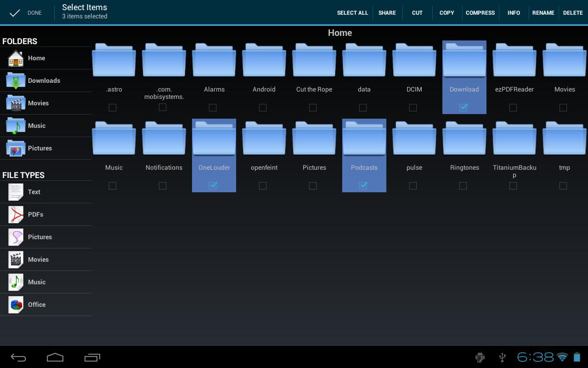Open Downloads from the sidebar
588x368 pixels.
(x=16, y=80)
